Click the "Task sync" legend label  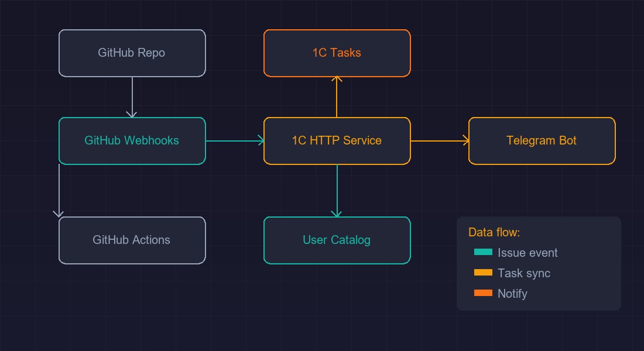point(523,273)
